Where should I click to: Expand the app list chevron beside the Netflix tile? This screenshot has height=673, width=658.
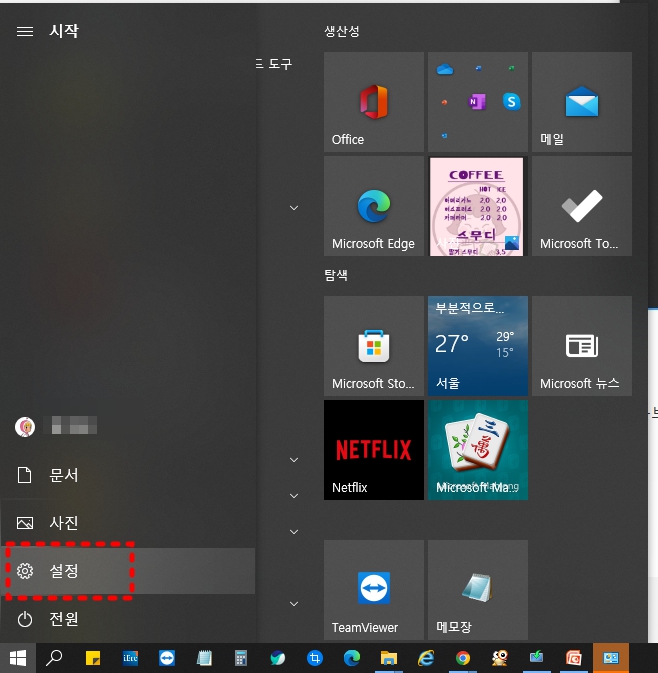294,460
